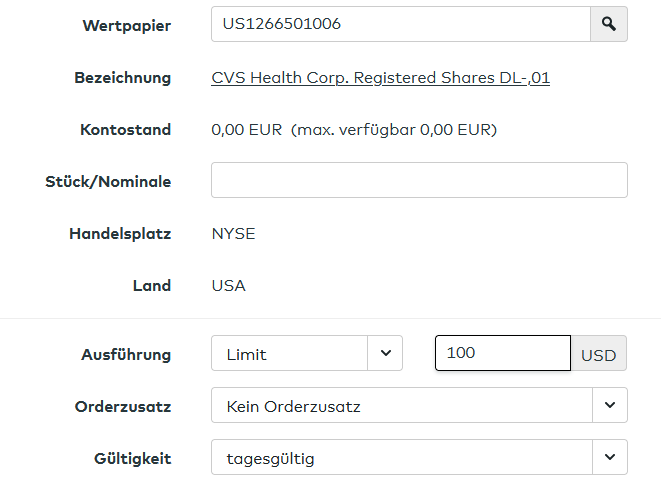Click the USA country value
The image size is (661, 490).
[228, 285]
